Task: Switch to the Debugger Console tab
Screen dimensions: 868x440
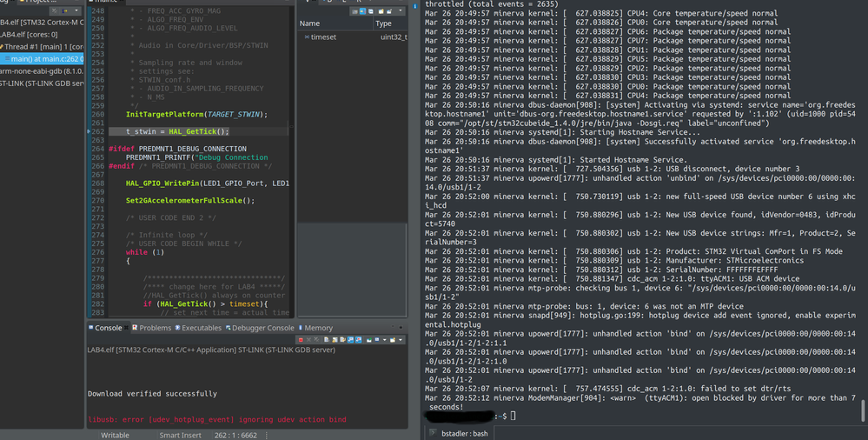Action: pos(260,328)
